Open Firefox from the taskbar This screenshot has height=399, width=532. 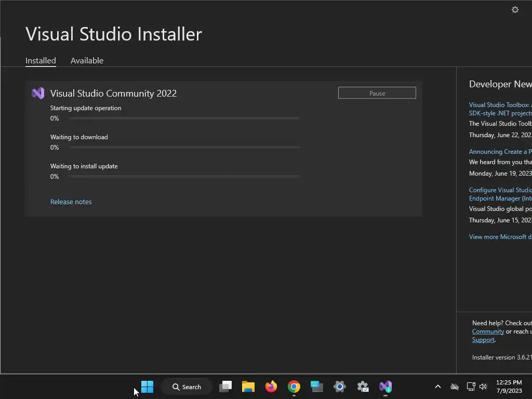click(x=271, y=387)
